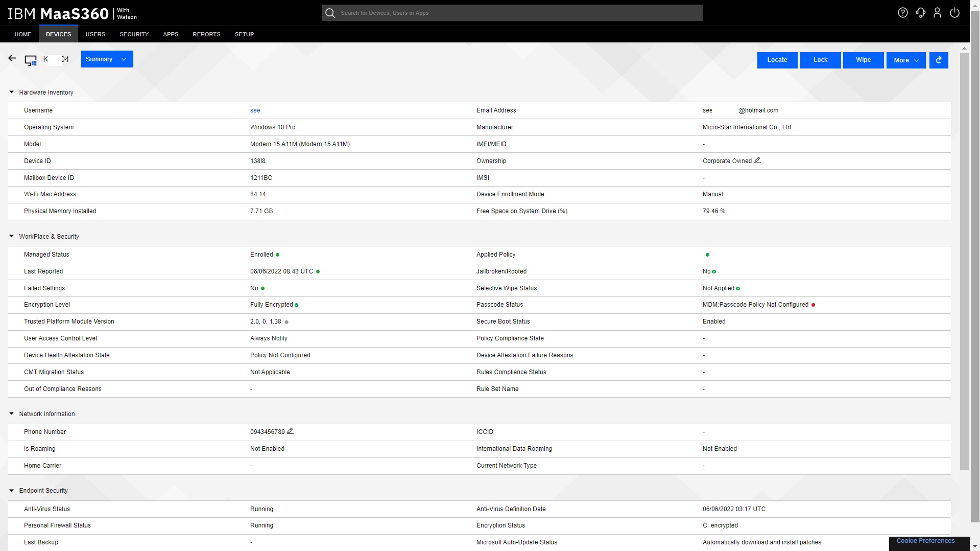980x551 pixels.
Task: Select the '0943456789' phone number
Action: [267, 432]
